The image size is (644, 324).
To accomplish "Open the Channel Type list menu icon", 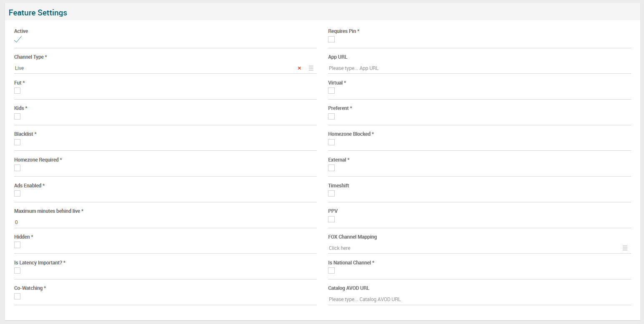I will (x=311, y=68).
